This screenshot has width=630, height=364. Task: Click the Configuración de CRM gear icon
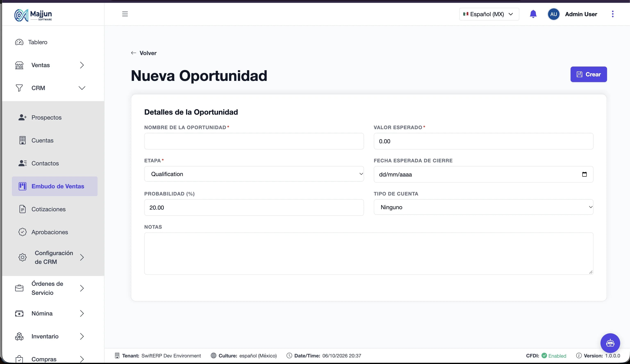[23, 257]
